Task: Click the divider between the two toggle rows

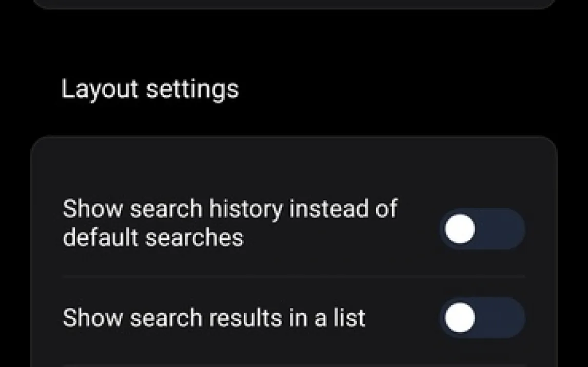Action: point(293,276)
